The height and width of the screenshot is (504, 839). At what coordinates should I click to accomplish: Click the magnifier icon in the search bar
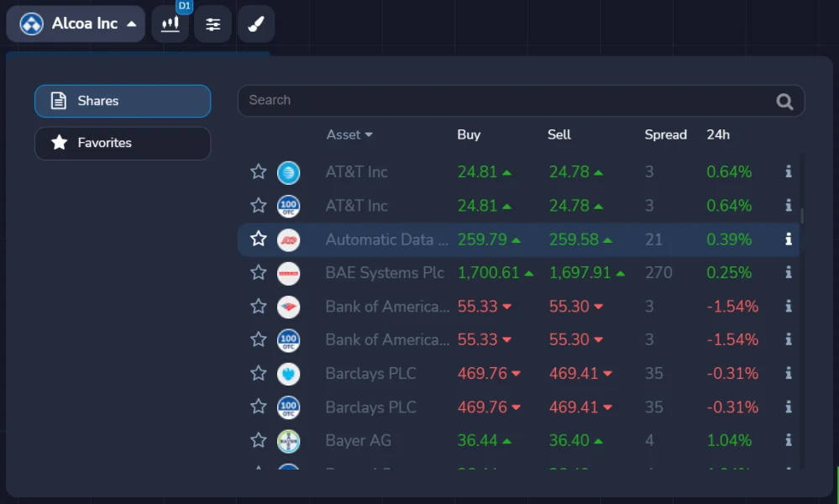click(x=784, y=102)
